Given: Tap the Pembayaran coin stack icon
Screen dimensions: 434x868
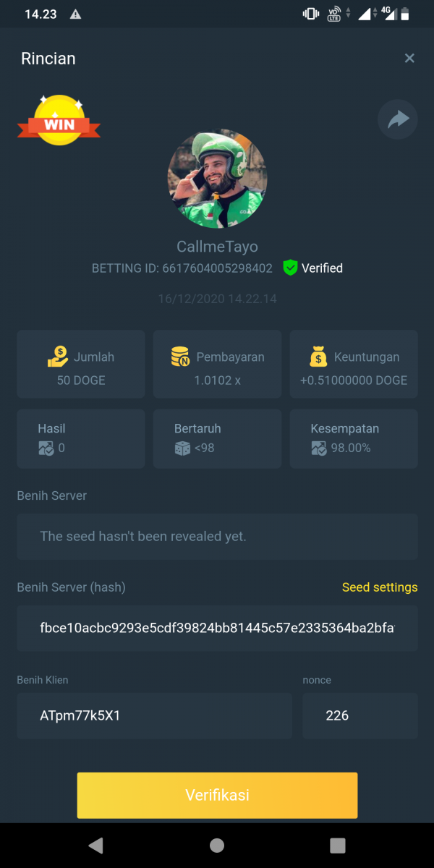Looking at the screenshot, I should [180, 357].
